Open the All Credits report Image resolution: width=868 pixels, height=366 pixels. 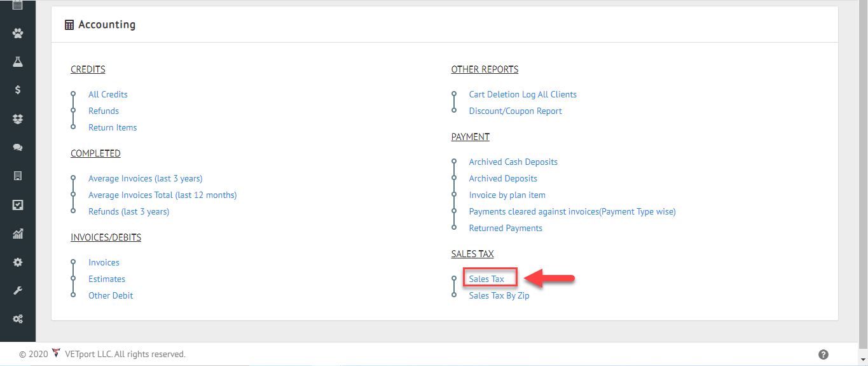click(108, 94)
